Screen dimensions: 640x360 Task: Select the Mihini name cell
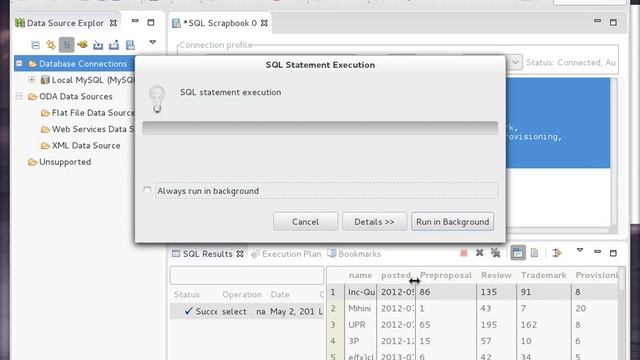(361, 308)
